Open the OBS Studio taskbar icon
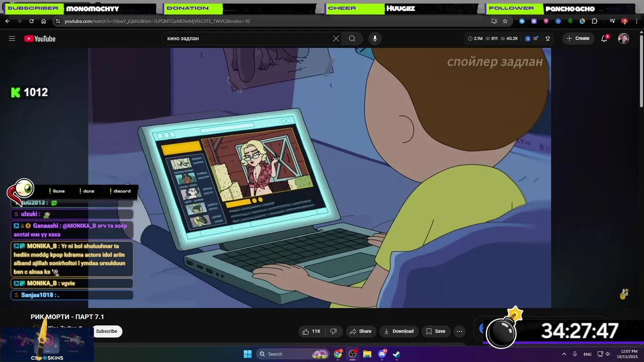This screenshot has height=362, width=644. pyautogui.click(x=352, y=354)
